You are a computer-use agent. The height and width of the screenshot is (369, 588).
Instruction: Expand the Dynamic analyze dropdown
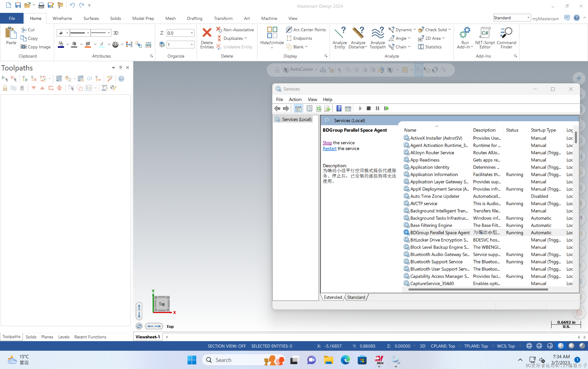415,30
